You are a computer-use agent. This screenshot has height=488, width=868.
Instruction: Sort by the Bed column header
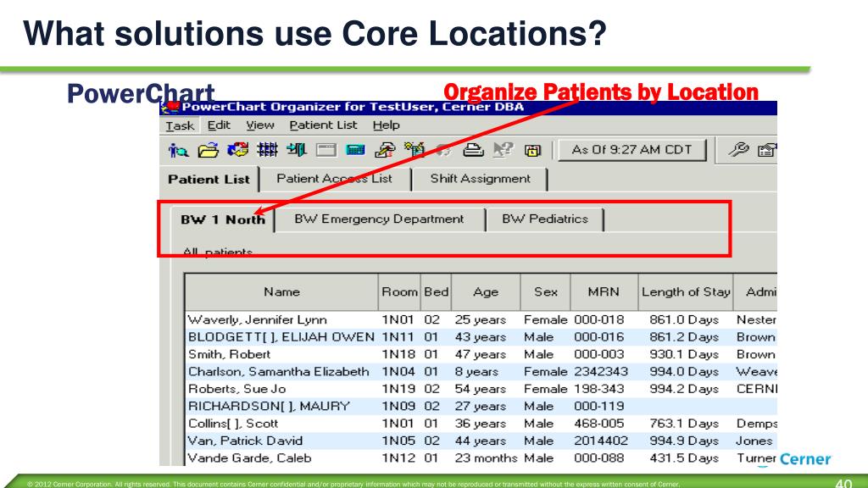pyautogui.click(x=437, y=292)
